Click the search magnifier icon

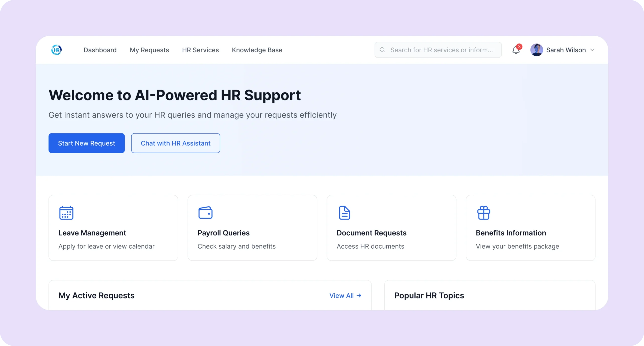pyautogui.click(x=382, y=50)
